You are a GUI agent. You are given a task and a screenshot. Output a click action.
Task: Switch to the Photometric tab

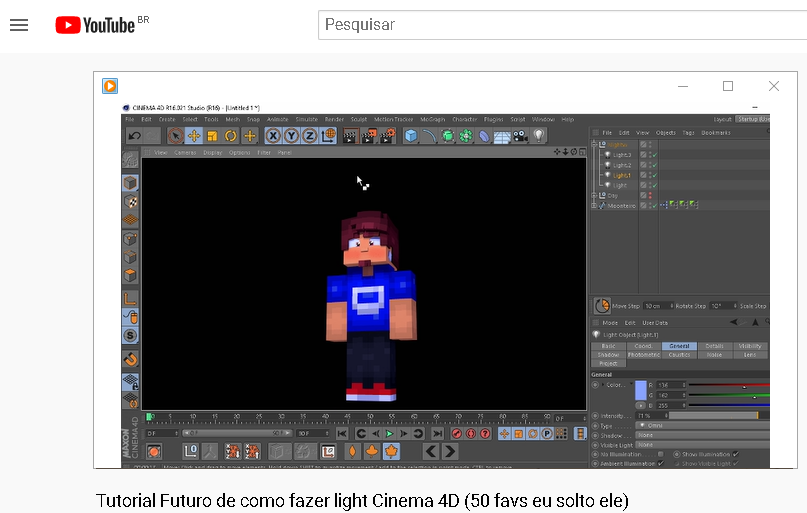pos(643,355)
